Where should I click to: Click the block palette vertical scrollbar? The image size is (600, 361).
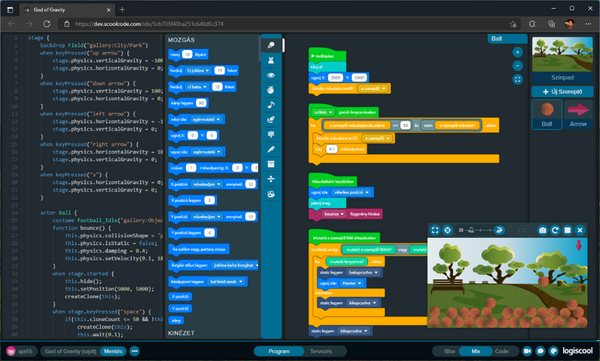(x=259, y=49)
